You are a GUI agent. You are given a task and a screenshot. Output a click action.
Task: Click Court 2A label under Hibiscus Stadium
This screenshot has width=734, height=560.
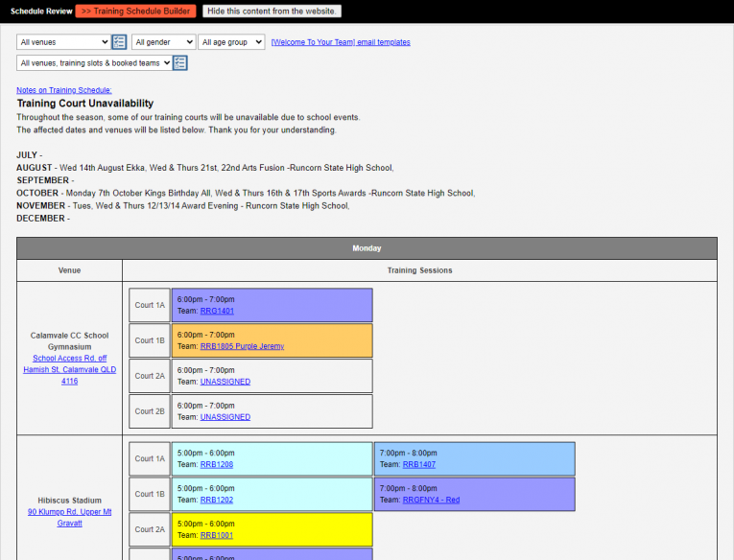click(150, 529)
